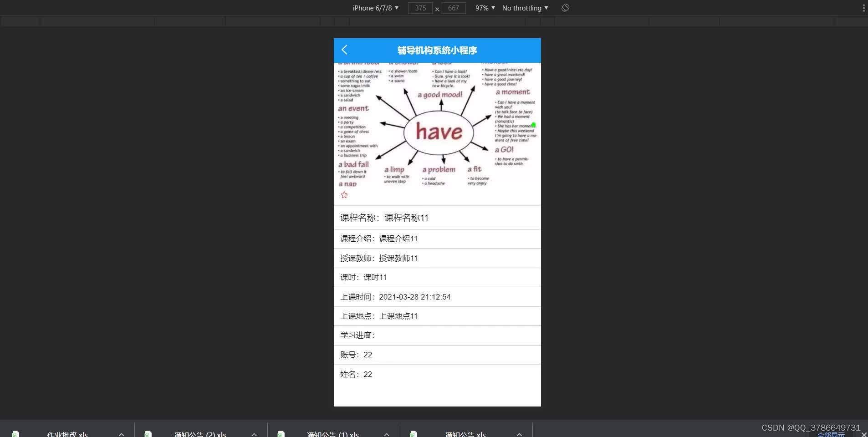Select the 授课教师：授课教师11 row
868x437 pixels.
pos(437,258)
